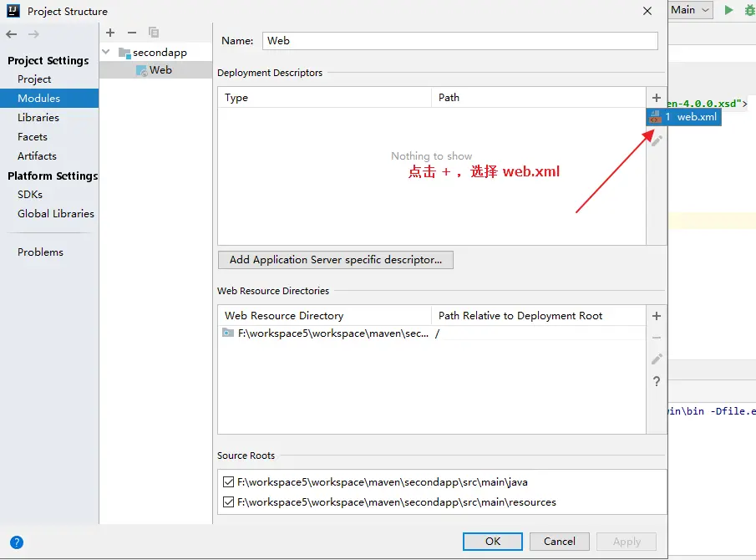Click the folder icon of the web resource row

[228, 333]
